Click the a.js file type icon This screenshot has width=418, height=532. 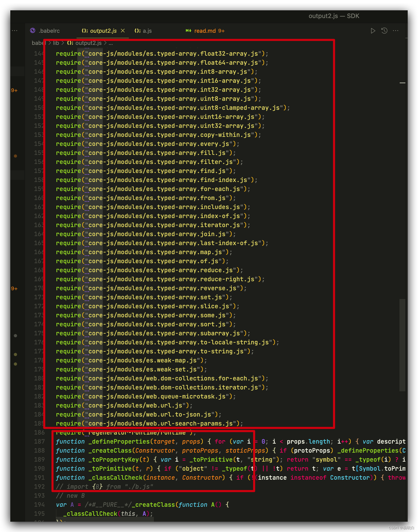coord(138,31)
